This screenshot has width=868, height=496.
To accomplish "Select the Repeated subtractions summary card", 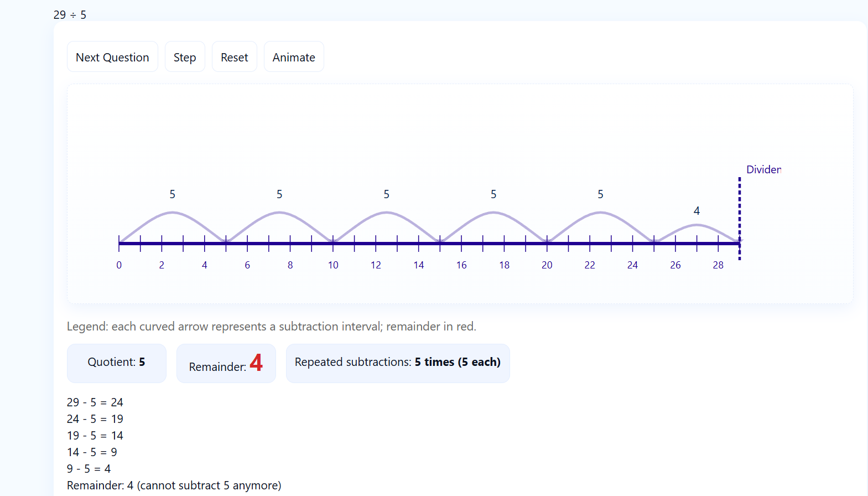I will [397, 363].
